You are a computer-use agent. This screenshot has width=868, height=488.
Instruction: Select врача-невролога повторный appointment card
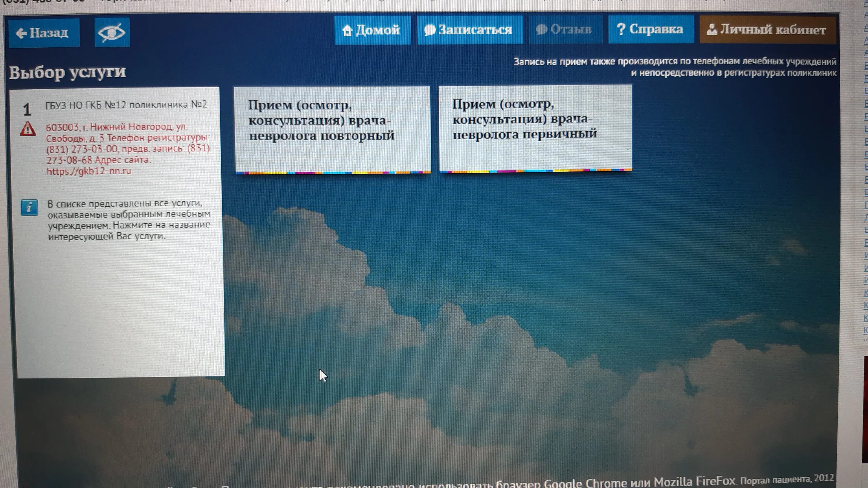tap(332, 130)
